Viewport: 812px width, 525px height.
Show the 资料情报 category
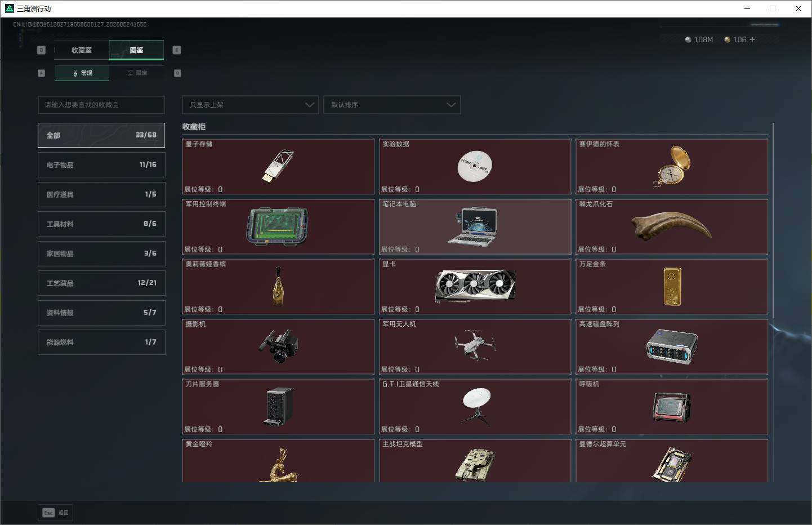click(101, 313)
